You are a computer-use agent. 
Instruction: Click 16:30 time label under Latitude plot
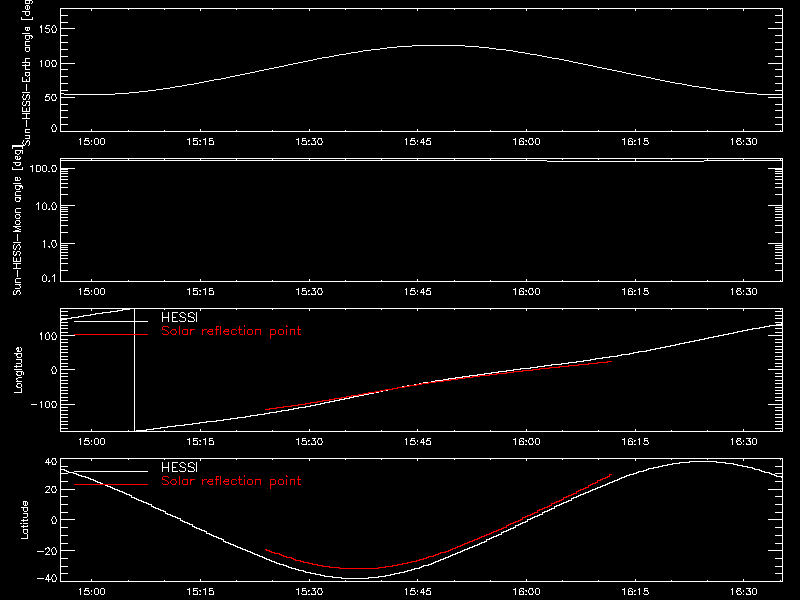[x=744, y=591]
